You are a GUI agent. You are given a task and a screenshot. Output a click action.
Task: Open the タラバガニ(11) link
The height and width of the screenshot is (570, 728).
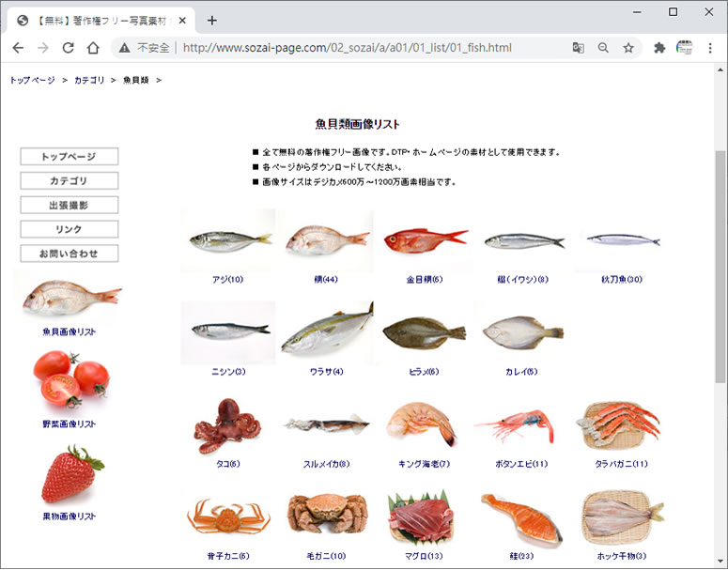coord(621,464)
